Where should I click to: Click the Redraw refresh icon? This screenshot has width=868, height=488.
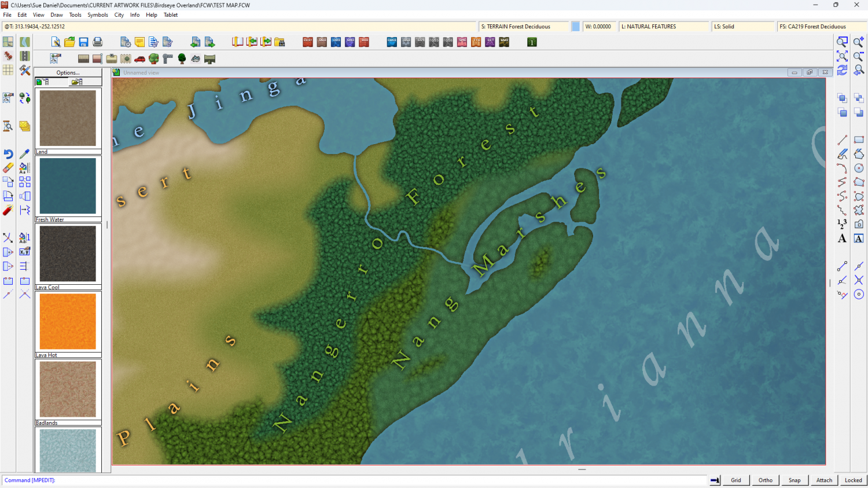[842, 70]
